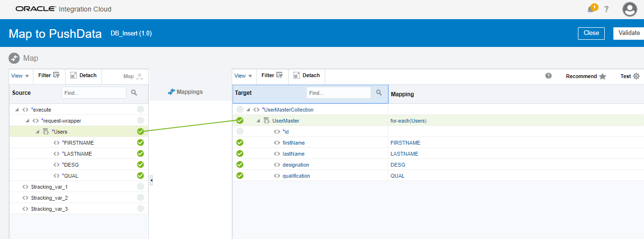Select the $tracking_var_3 source element
The height and width of the screenshot is (239, 644).
click(x=49, y=209)
